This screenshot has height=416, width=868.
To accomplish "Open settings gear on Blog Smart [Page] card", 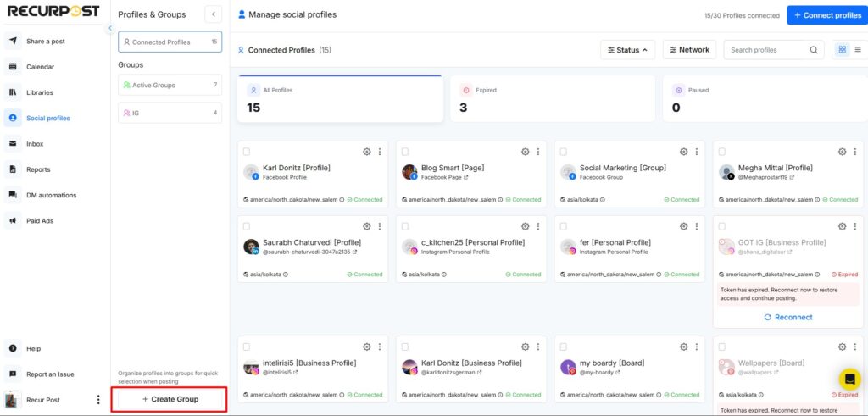I will pyautogui.click(x=525, y=152).
